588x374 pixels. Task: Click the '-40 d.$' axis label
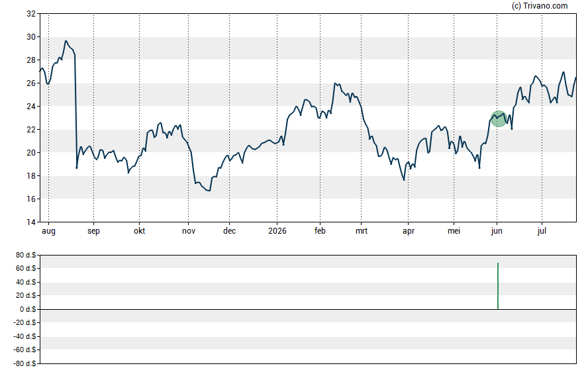(x=24, y=336)
